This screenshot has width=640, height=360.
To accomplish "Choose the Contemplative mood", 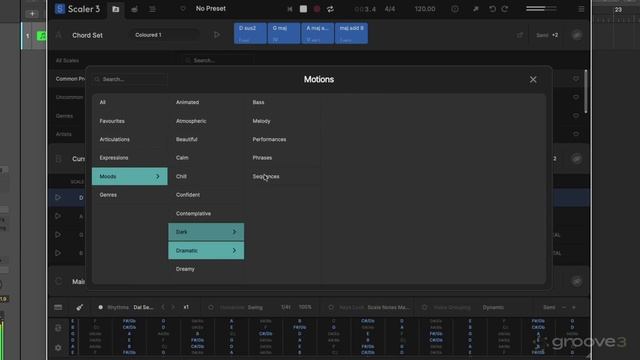I will tap(206, 214).
